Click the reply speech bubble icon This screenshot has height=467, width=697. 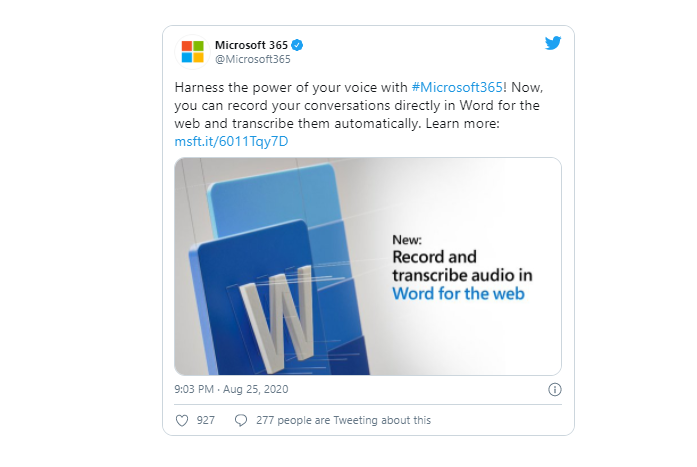click(241, 420)
